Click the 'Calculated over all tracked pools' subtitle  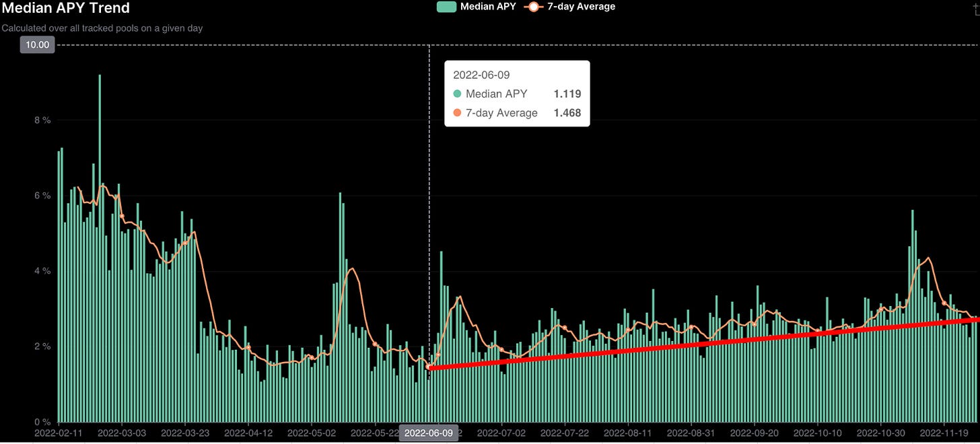point(102,28)
